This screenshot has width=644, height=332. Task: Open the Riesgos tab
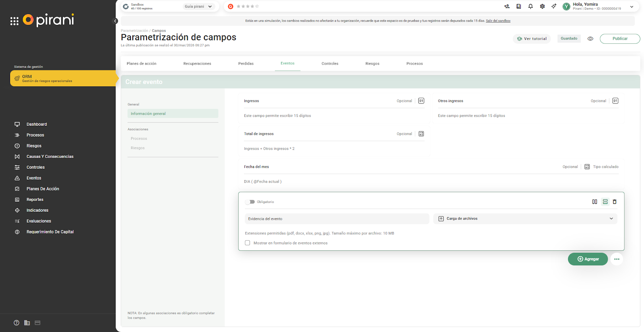(x=372, y=64)
